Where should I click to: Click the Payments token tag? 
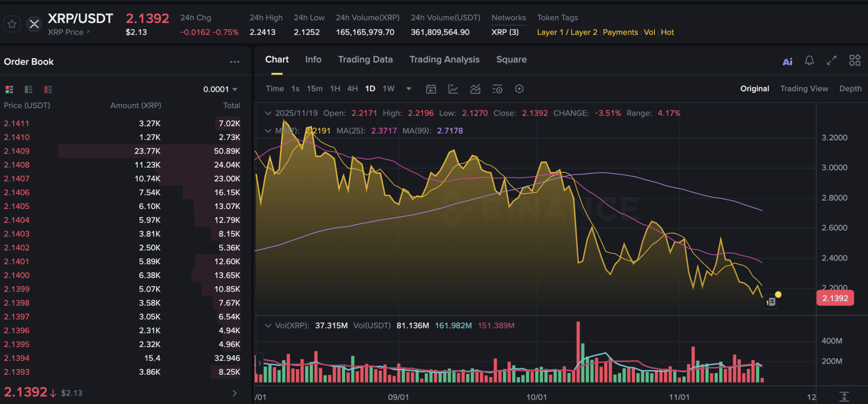pos(620,32)
